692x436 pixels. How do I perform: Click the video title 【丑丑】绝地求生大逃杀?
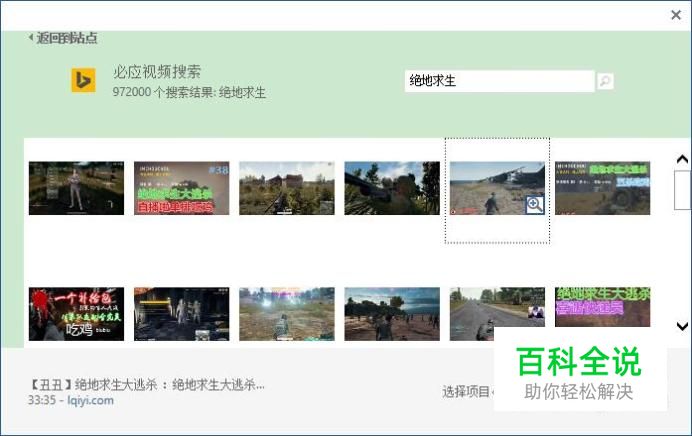147,384
